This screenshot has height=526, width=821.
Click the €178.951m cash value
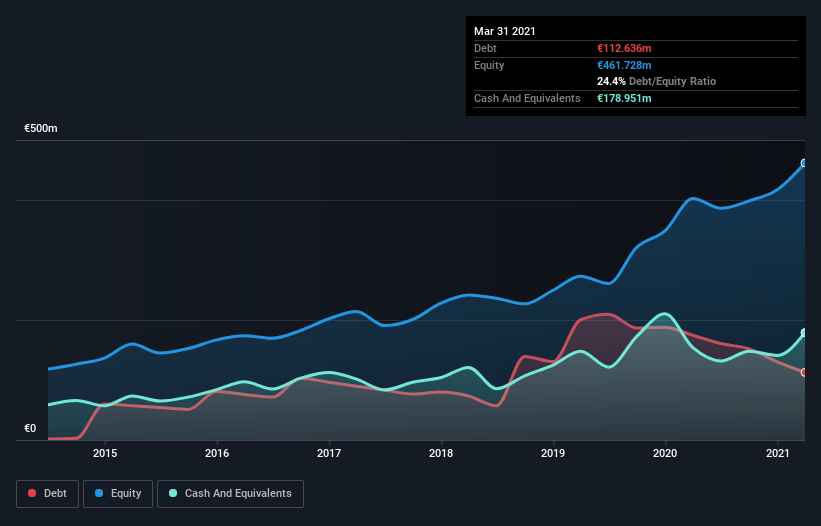(624, 98)
